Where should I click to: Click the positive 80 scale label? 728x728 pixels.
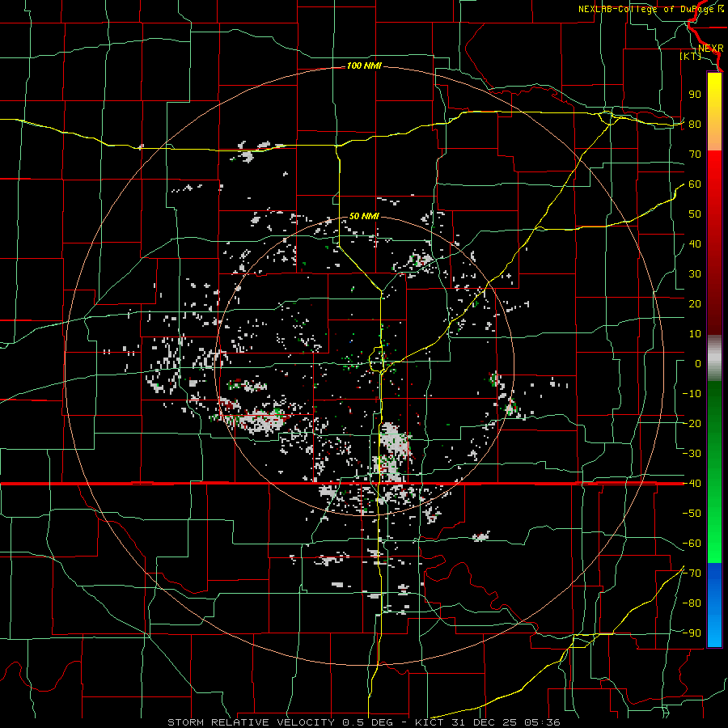tap(695, 125)
